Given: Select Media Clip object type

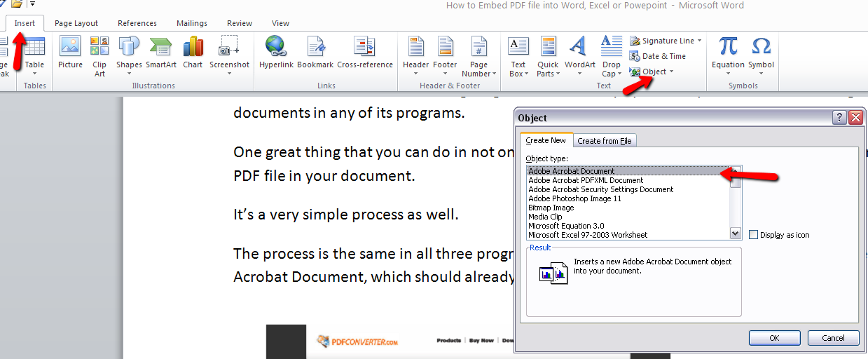Looking at the screenshot, I should [628, 217].
